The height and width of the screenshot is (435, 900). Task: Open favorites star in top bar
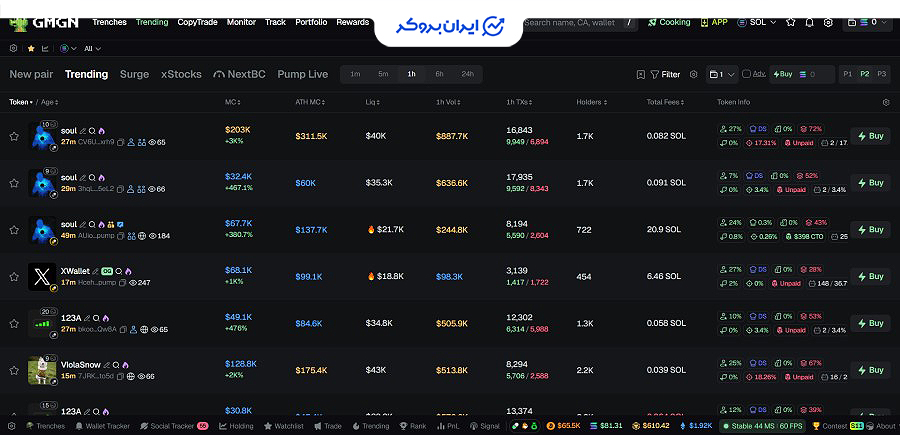pos(790,22)
